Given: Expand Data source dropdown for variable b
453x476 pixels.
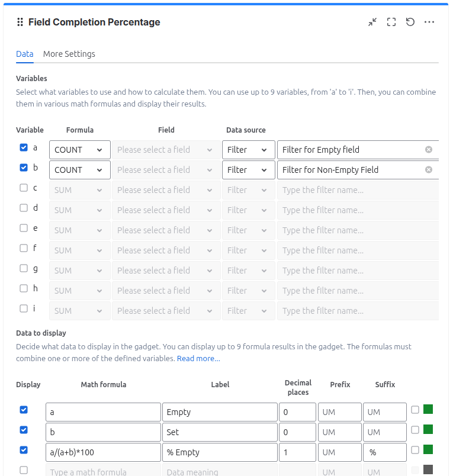Looking at the screenshot, I should (248, 170).
